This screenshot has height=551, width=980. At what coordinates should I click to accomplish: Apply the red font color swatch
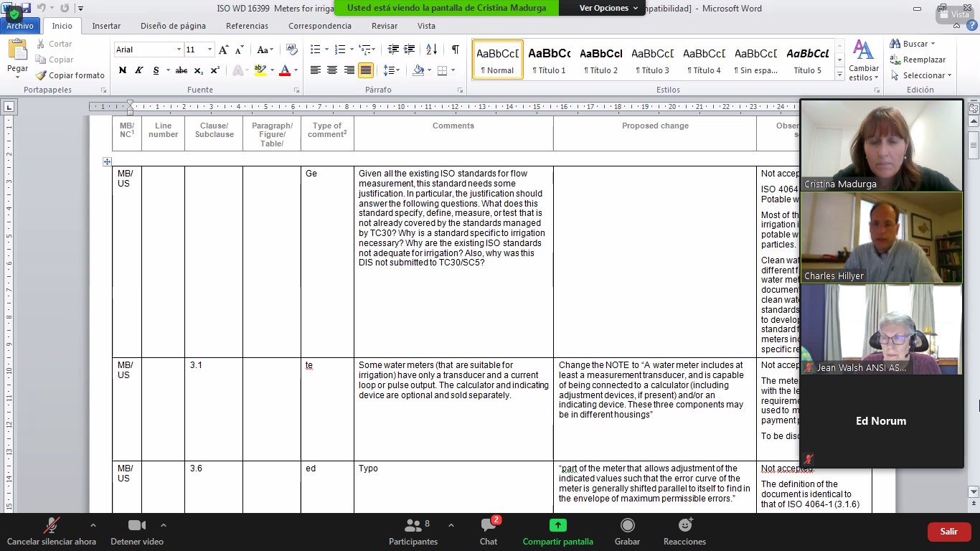[x=285, y=70]
